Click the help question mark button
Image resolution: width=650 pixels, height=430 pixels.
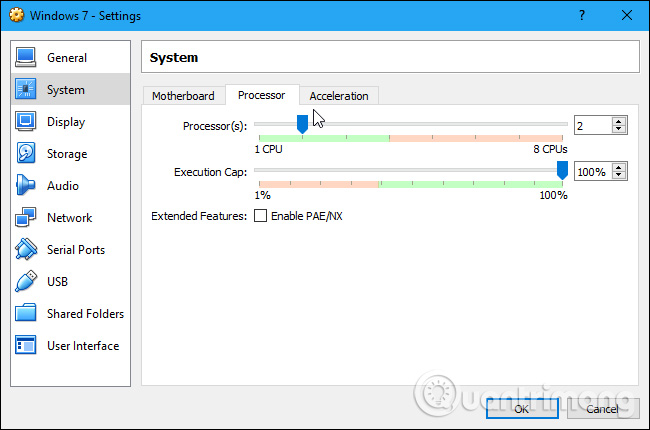(x=582, y=15)
